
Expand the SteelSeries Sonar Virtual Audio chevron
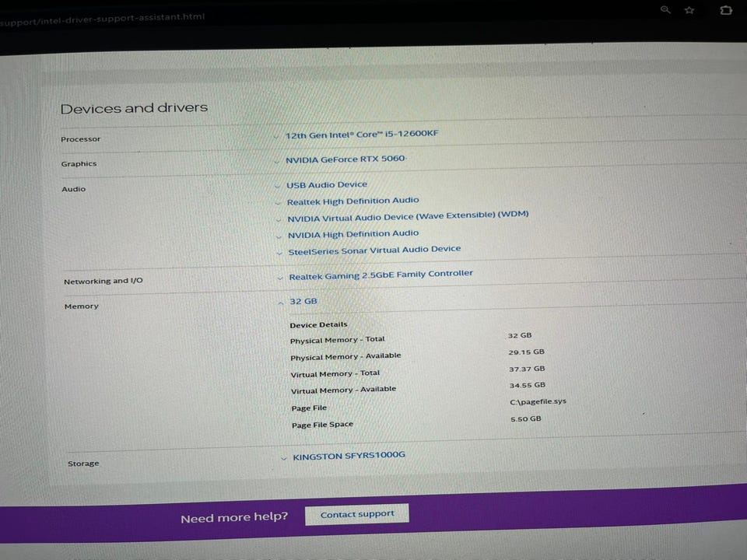(x=279, y=254)
